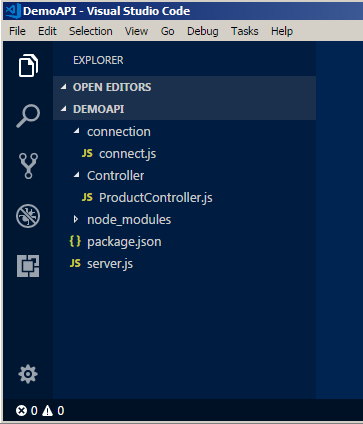The height and width of the screenshot is (424, 363).
Task: Open the Search view icon
Action: tap(28, 116)
